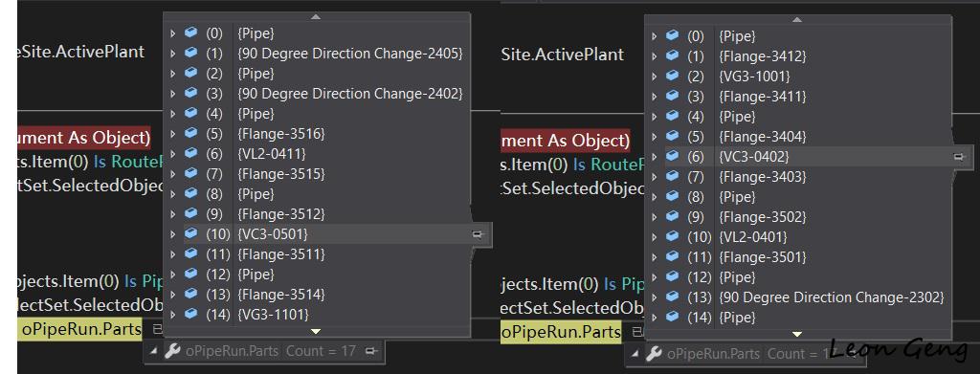Collapse right oPipeRun.Parts Count node

635,354
